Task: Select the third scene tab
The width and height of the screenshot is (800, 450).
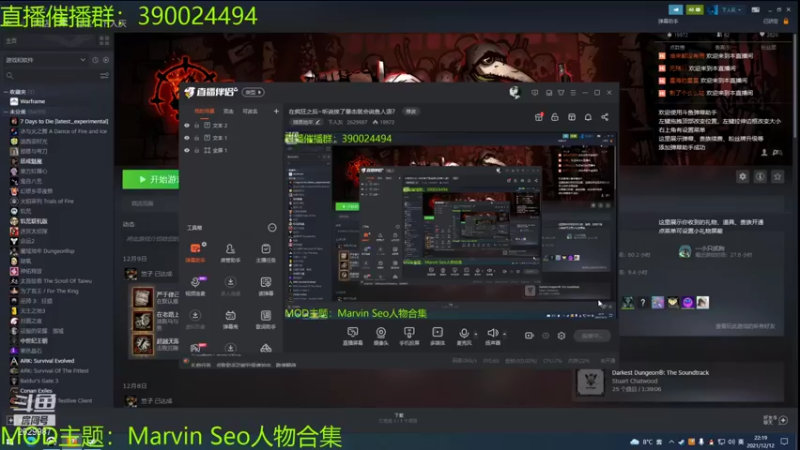Action: pos(249,111)
